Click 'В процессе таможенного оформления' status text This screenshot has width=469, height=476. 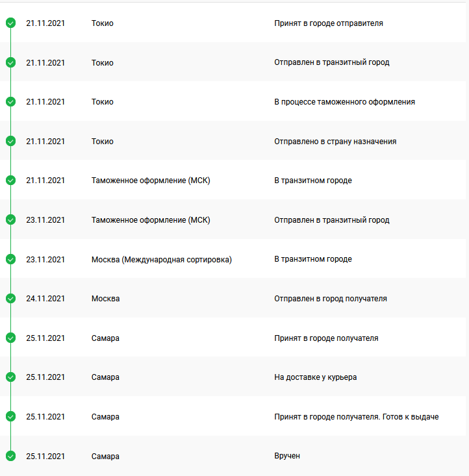344,102
